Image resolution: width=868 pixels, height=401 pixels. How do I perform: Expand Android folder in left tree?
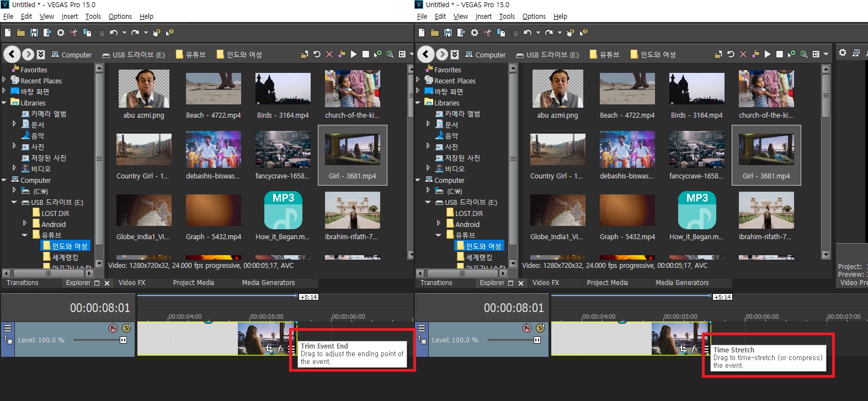25,224
